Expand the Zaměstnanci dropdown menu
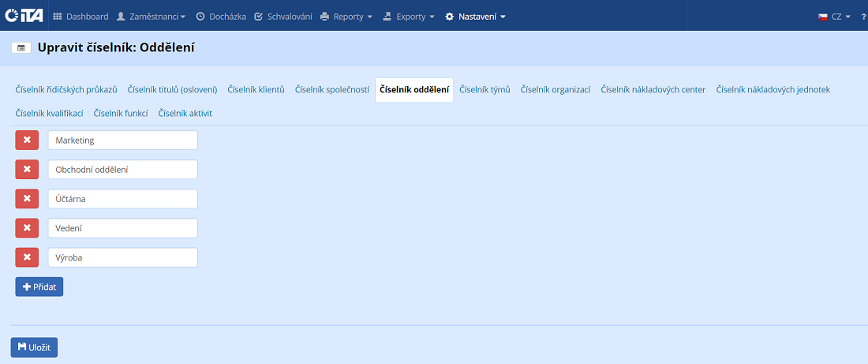This screenshot has height=364, width=868. click(151, 17)
